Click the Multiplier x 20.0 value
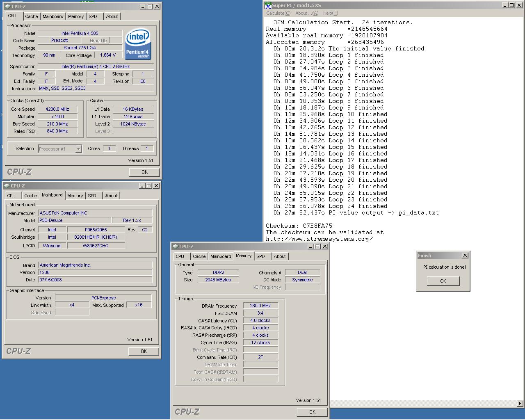The image size is (525, 420). [x=57, y=116]
